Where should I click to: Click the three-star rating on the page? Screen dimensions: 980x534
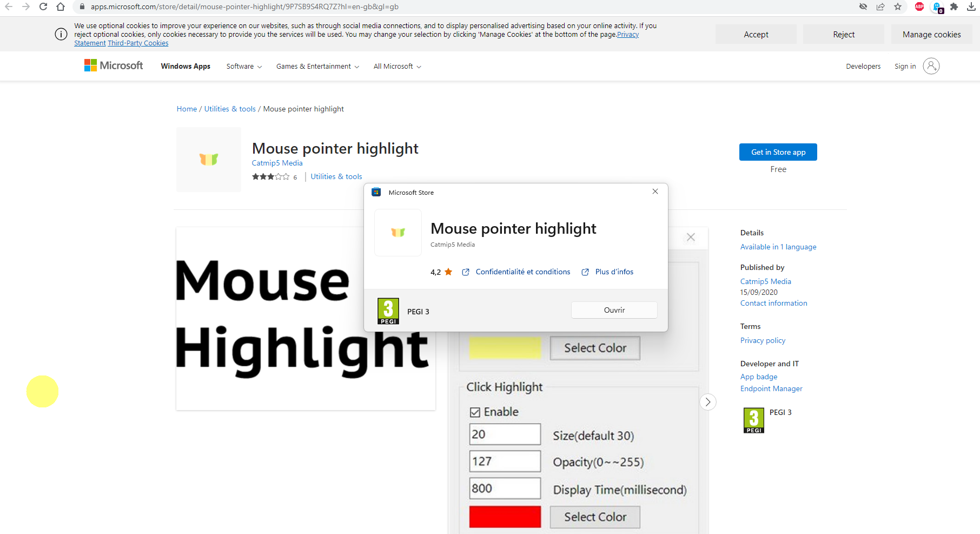270,177
